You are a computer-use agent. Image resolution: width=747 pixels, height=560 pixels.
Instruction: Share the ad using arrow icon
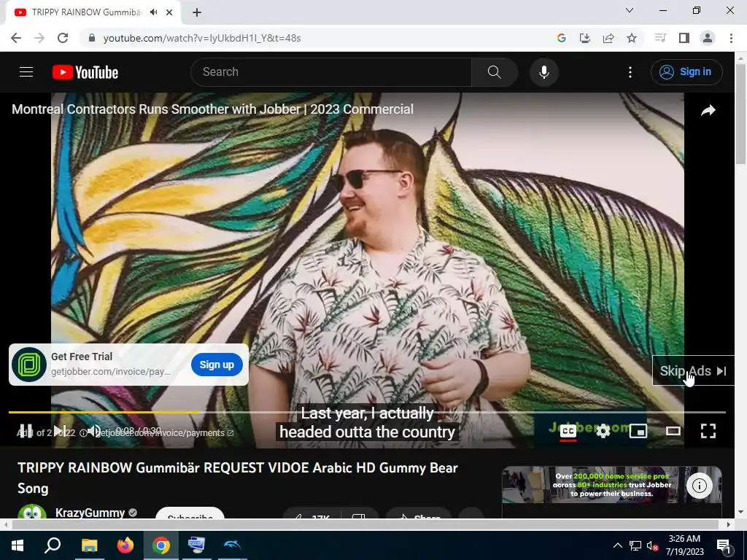[x=708, y=111]
